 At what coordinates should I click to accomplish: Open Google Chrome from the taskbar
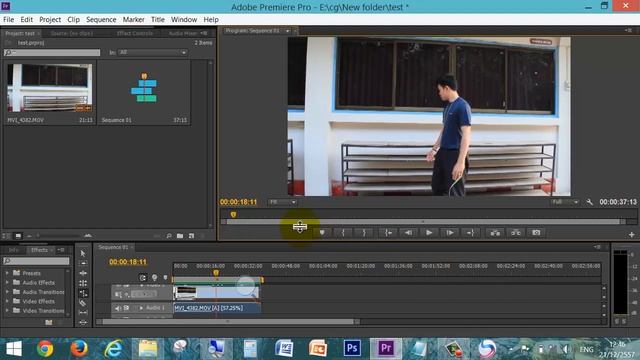(x=45, y=349)
